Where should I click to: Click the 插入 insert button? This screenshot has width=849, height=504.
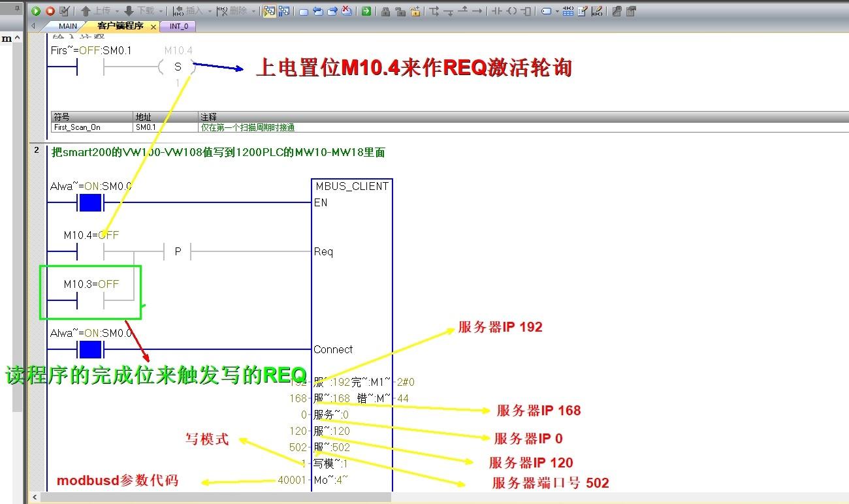tap(188, 11)
